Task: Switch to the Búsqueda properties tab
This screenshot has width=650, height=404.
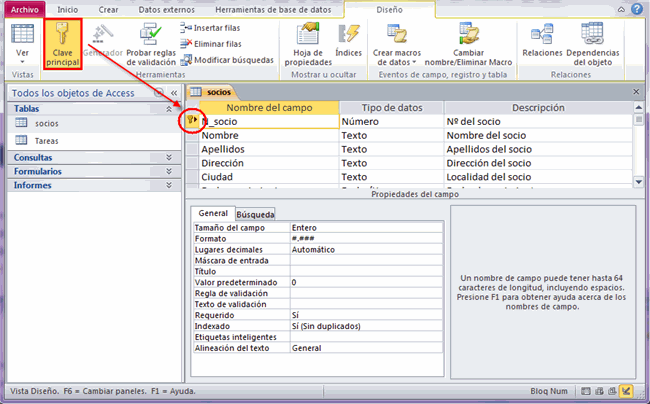Action: (255, 214)
